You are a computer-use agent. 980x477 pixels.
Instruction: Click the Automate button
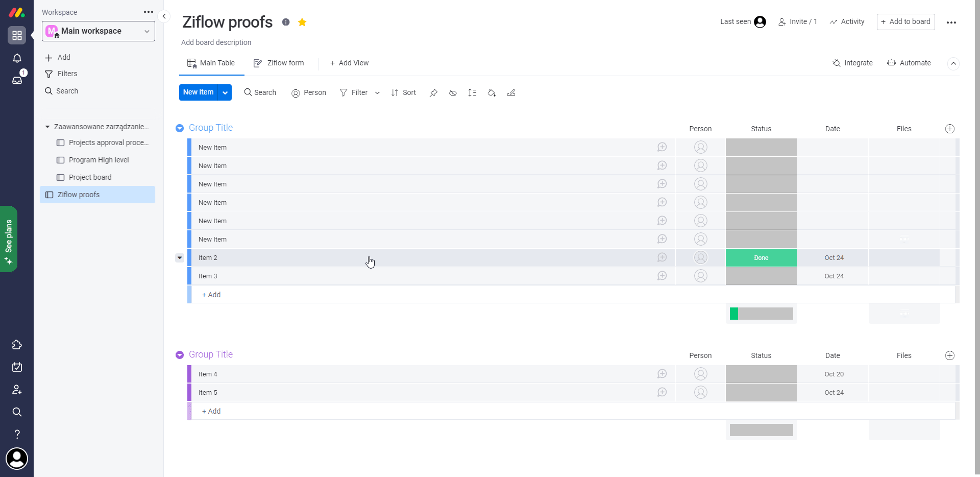pos(909,63)
